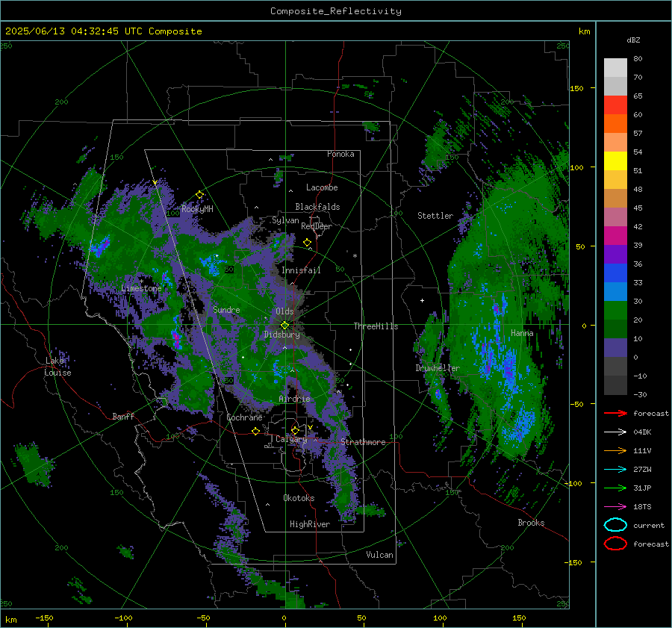
Task: Click the HighRiver label on map
Action: click(x=310, y=524)
